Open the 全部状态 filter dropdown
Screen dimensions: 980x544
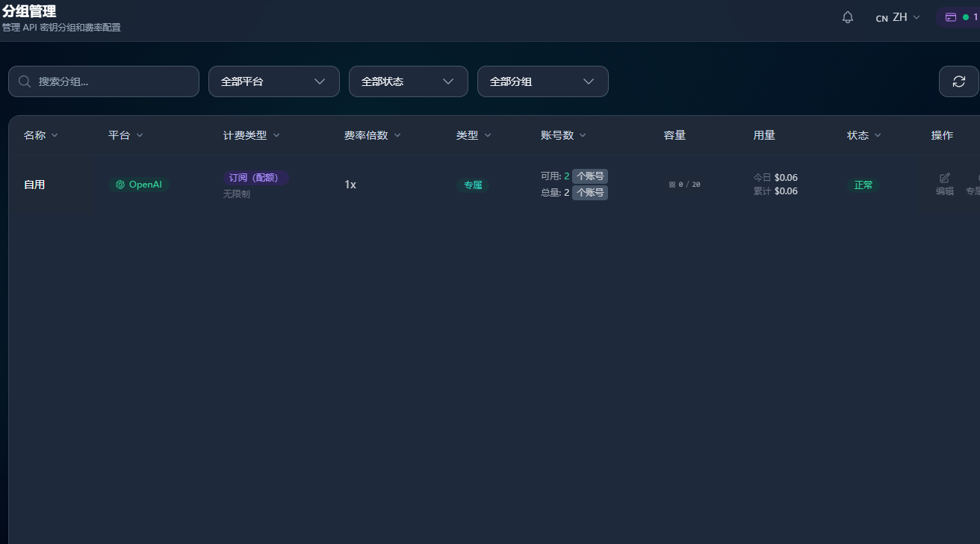[x=409, y=81]
